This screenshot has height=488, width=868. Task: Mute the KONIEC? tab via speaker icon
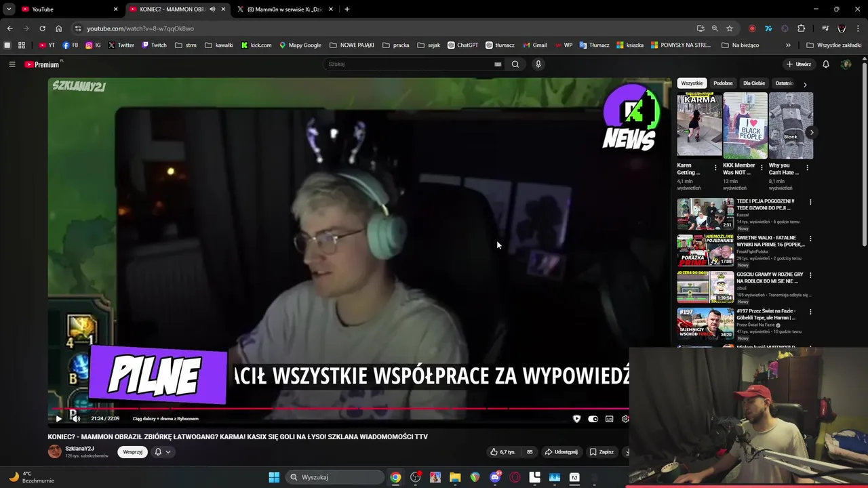point(212,9)
